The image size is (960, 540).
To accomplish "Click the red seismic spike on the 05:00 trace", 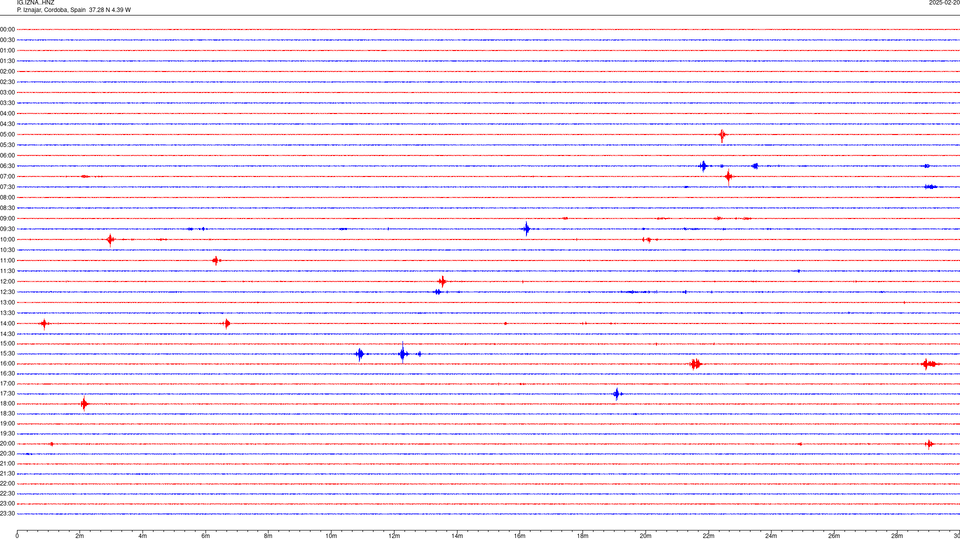I will click(x=722, y=135).
